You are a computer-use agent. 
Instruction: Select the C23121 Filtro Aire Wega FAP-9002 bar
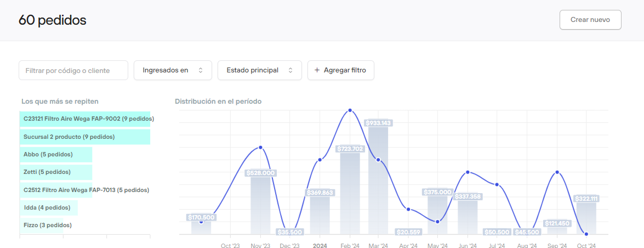click(84, 119)
